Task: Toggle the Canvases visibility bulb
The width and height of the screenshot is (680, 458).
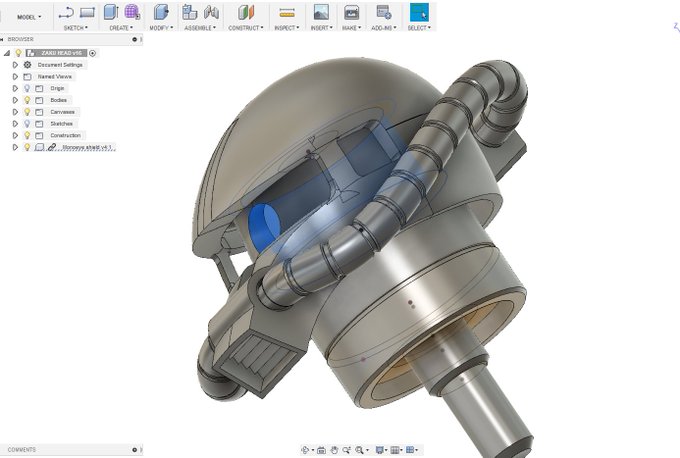Action: click(27, 112)
